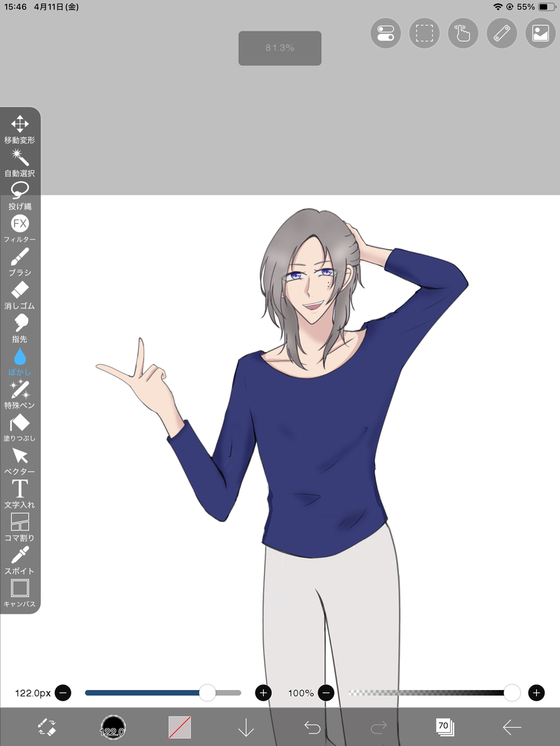This screenshot has height=746, width=560.
Task: Tap the down arrow to hide toolbar
Action: pos(246,727)
